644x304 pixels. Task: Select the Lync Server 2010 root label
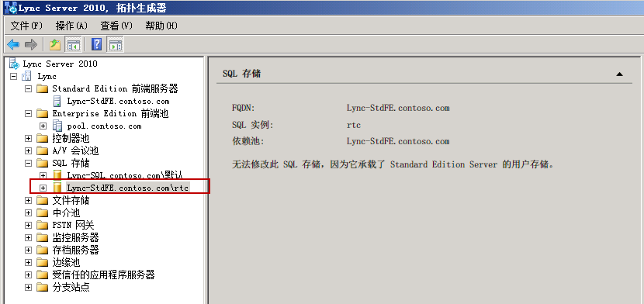[x=61, y=64]
